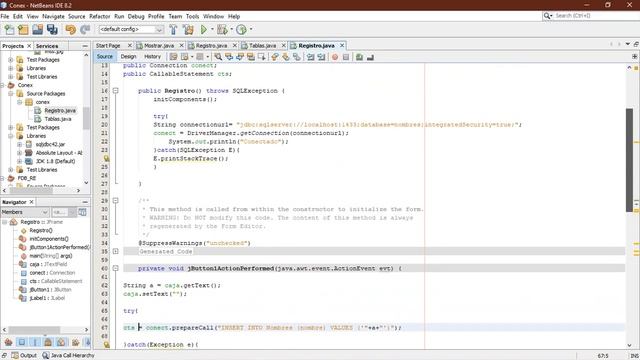Save All files with toolbar icon

click(x=52, y=29)
